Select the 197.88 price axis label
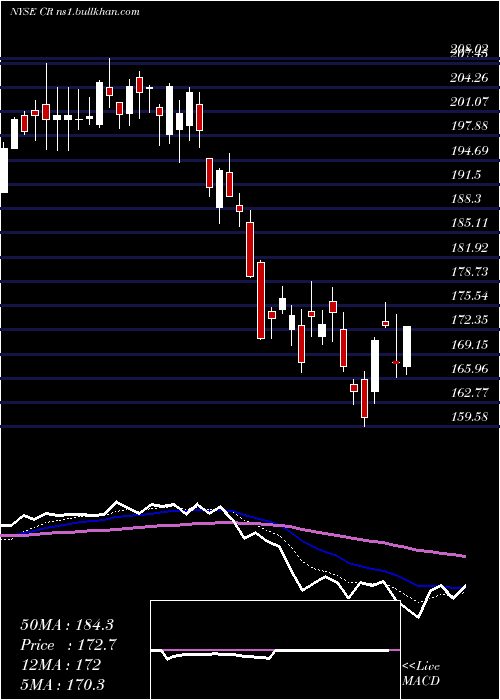 click(x=469, y=126)
